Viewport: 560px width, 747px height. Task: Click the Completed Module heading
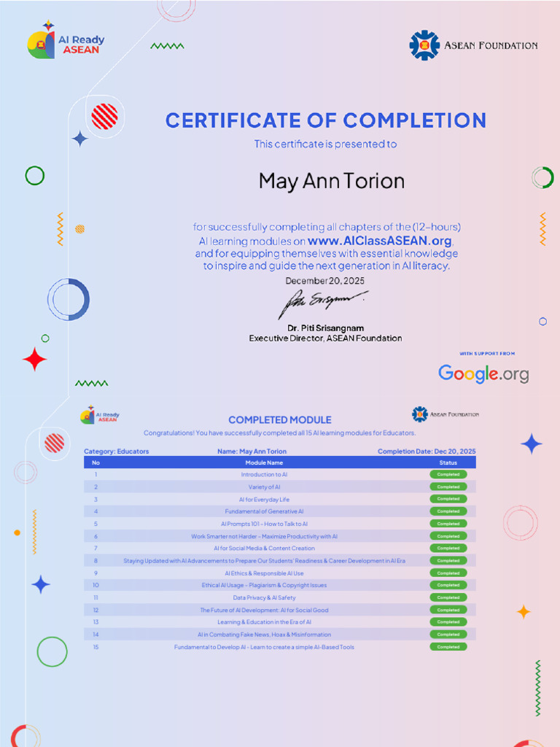pyautogui.click(x=279, y=419)
